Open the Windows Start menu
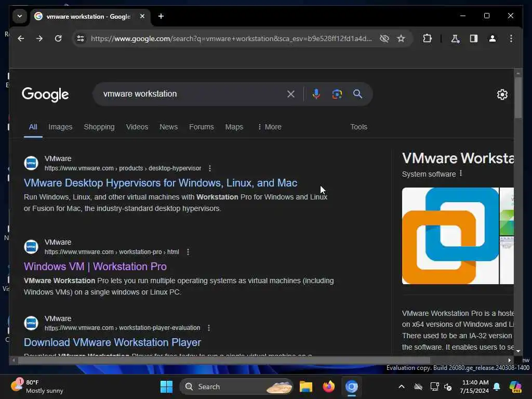The width and height of the screenshot is (532, 399). pos(166,387)
